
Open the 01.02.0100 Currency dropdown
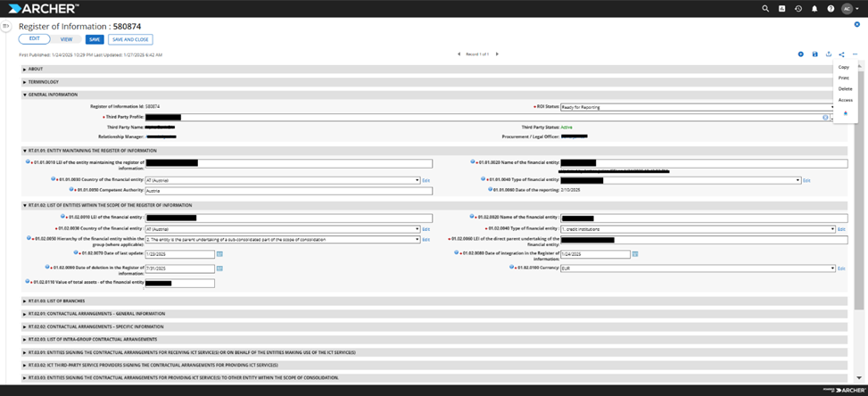click(698, 268)
